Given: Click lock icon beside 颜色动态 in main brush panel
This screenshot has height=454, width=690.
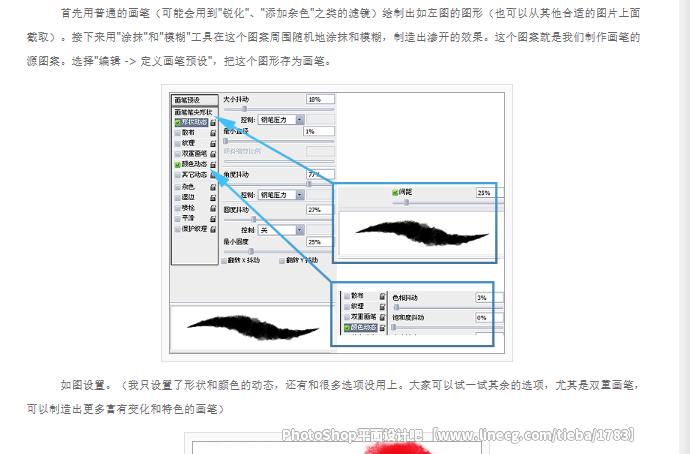Looking at the screenshot, I should [213, 165].
